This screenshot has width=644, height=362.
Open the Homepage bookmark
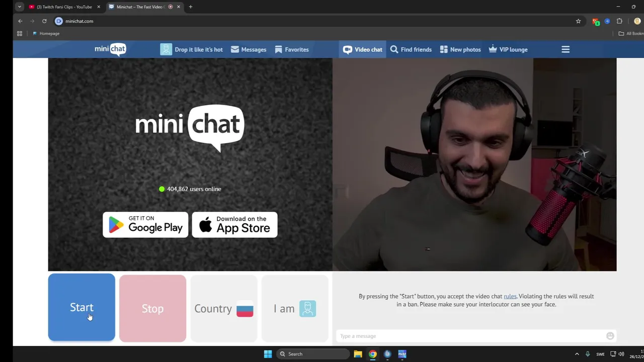click(46, 34)
